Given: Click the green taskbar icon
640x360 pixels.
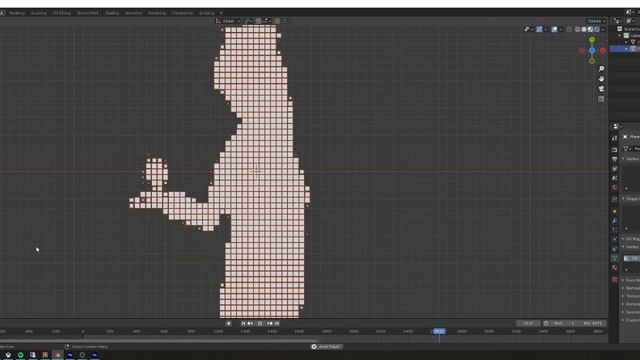Looking at the screenshot, I should 20,355.
